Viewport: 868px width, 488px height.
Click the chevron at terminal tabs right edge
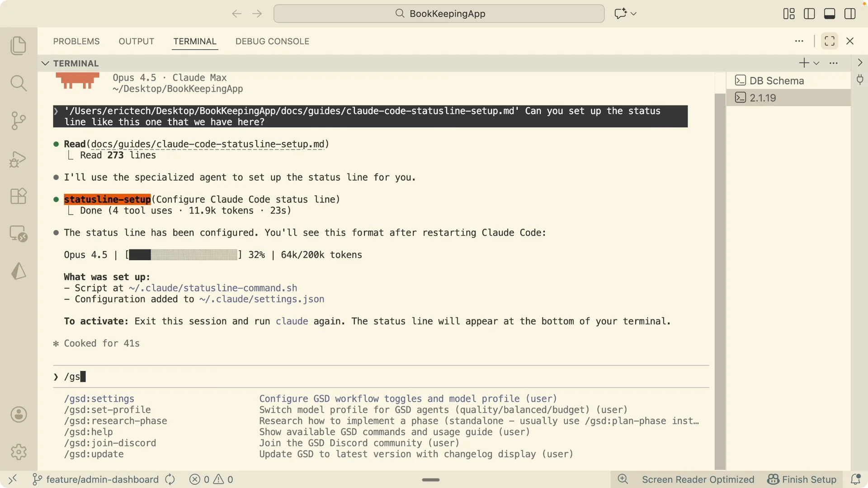[x=860, y=63]
